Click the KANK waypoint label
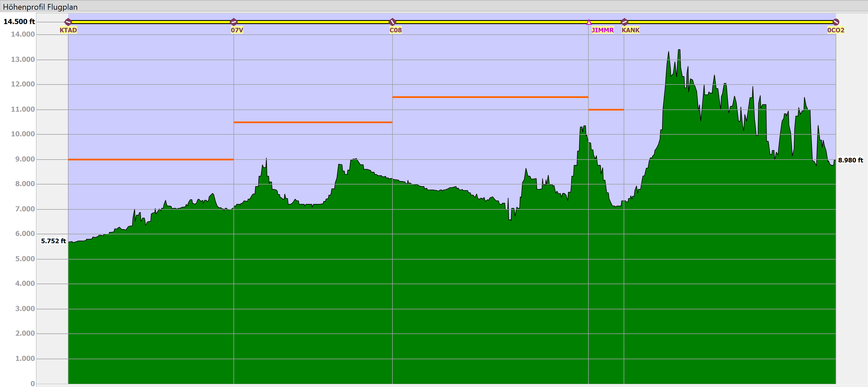868x387 pixels. coord(631,30)
